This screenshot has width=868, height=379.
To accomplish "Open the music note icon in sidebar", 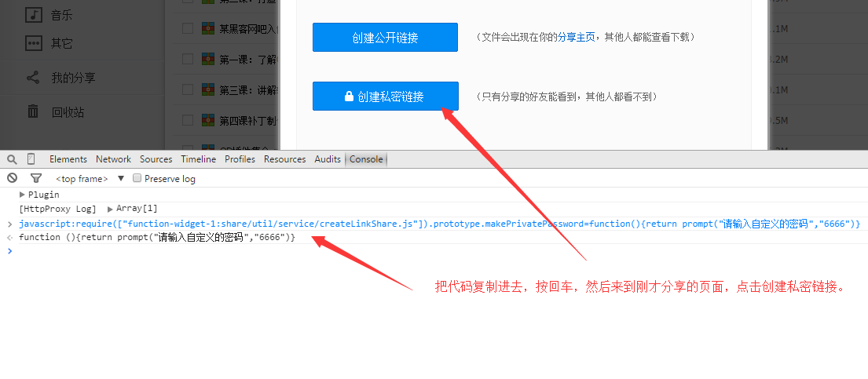I will tap(34, 14).
